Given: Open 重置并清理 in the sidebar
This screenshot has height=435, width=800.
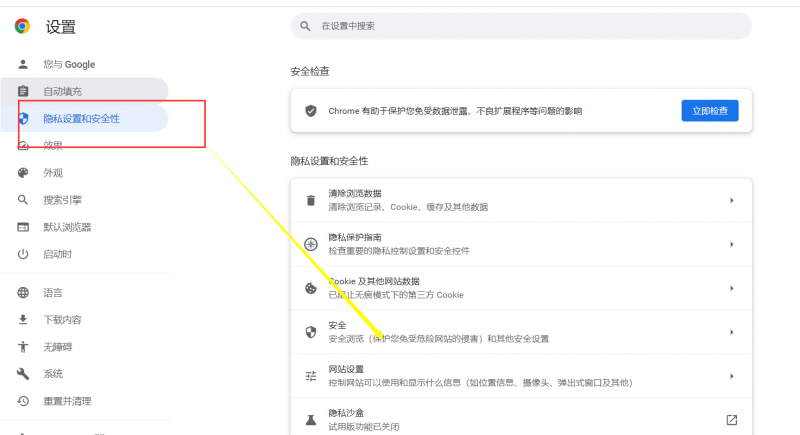Looking at the screenshot, I should (66, 401).
